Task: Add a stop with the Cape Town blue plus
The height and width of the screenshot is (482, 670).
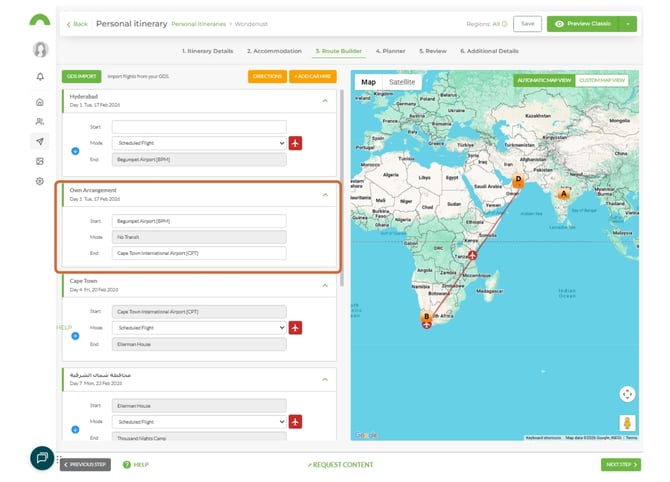Action: (75, 336)
